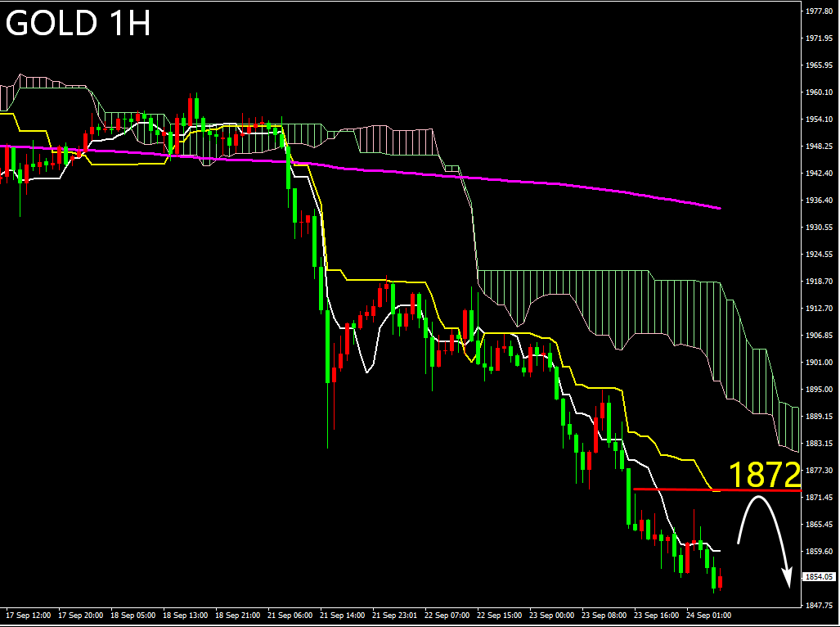Click the 21 Sep 06:00 time label

click(290, 615)
